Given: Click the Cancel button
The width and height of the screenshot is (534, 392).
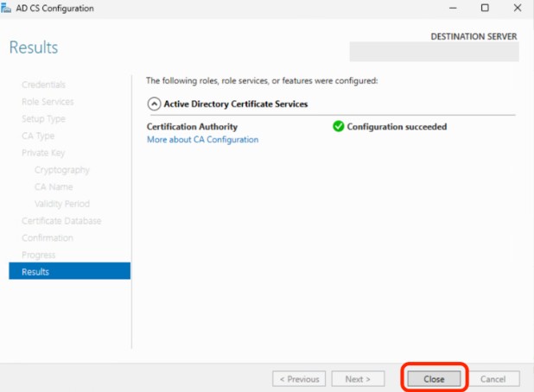Looking at the screenshot, I should pos(493,379).
